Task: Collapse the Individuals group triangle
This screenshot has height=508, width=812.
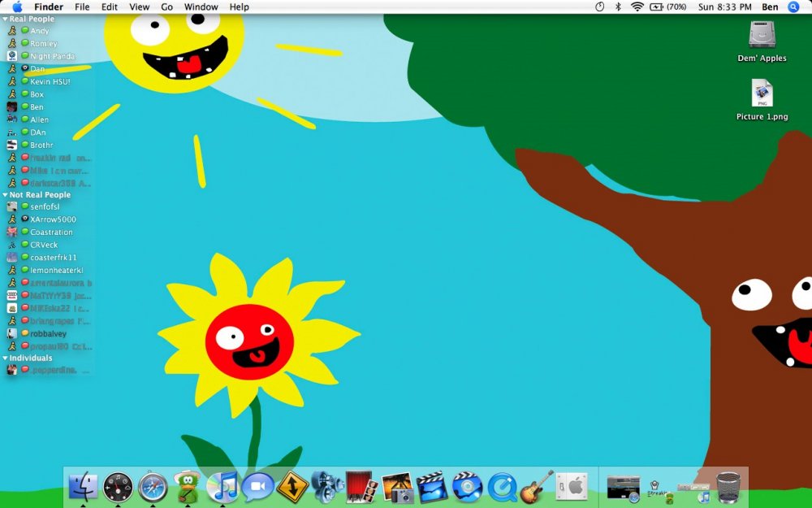Action: pos(5,358)
